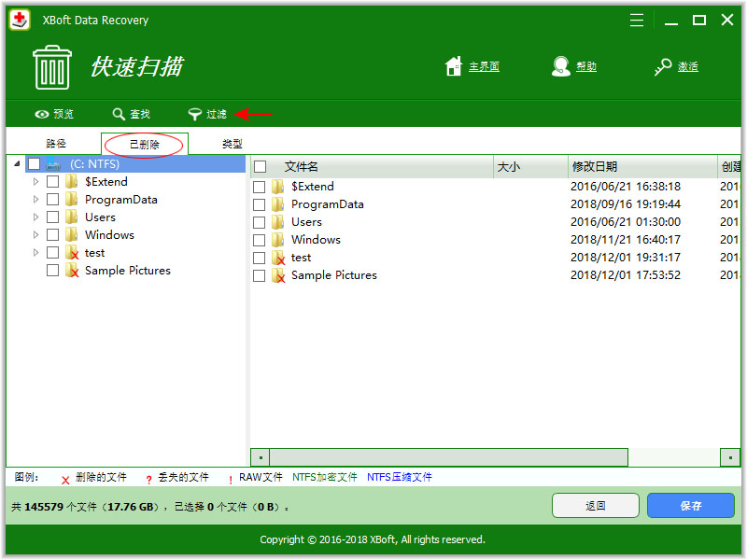This screenshot has height=560, width=747.
Task: Open the 激活 link
Action: (688, 66)
